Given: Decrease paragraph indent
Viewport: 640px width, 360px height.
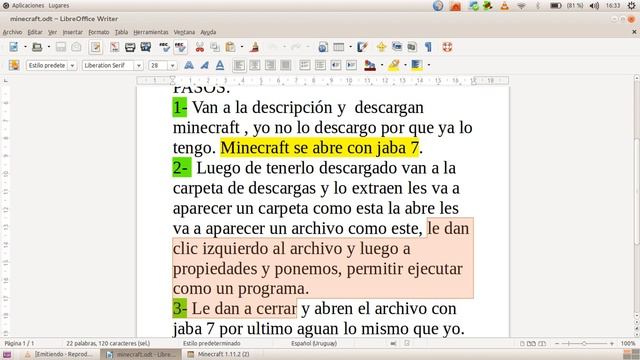Looking at the screenshot, I should click(336, 65).
